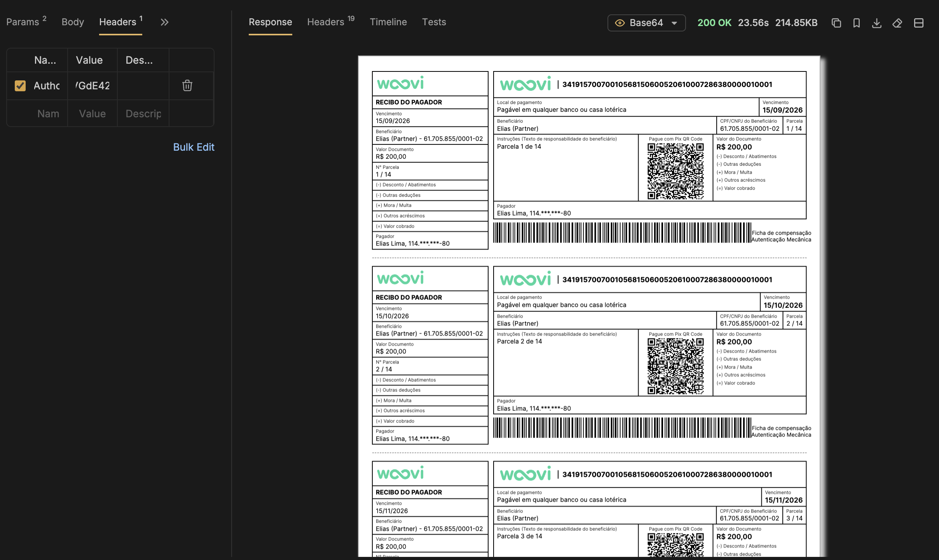This screenshot has width=939, height=560.
Task: Click the '1 / 14' Nº Parcela value
Action: click(383, 174)
